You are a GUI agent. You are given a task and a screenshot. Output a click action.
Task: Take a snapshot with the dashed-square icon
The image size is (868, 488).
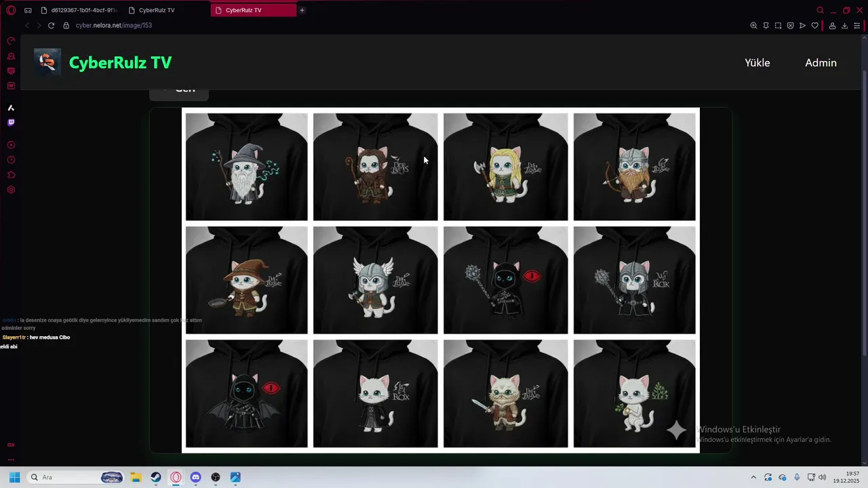point(778,25)
